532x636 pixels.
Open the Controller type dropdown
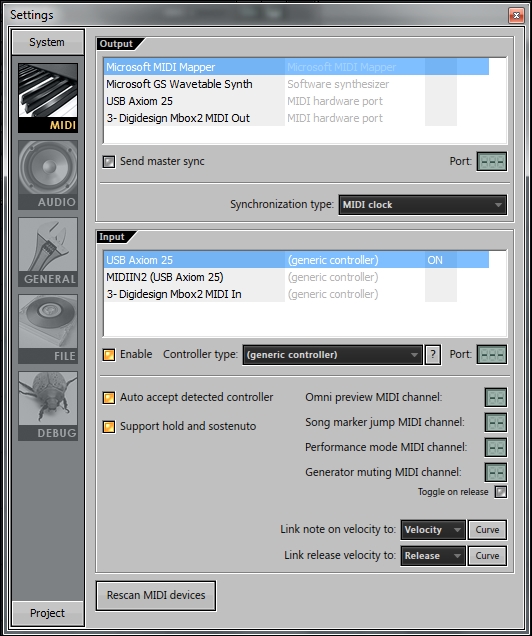[x=332, y=355]
